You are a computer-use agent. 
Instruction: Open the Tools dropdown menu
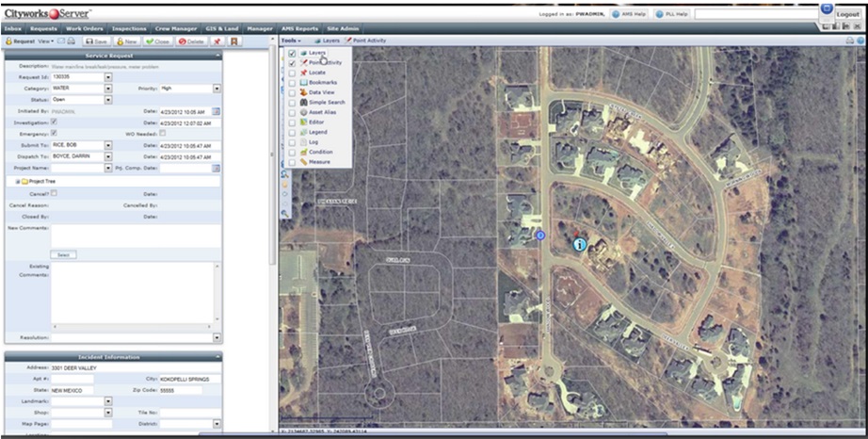(291, 41)
